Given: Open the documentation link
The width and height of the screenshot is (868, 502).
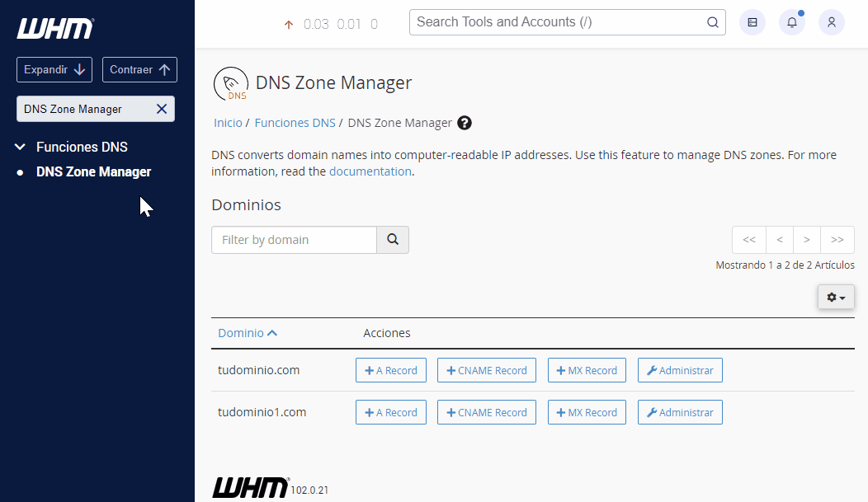Looking at the screenshot, I should (370, 171).
